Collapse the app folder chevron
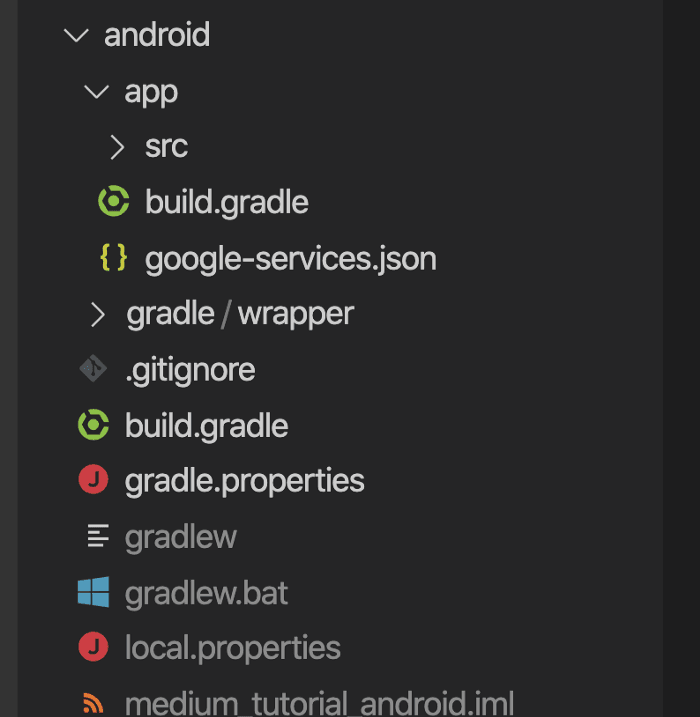The image size is (700, 717). tap(96, 91)
